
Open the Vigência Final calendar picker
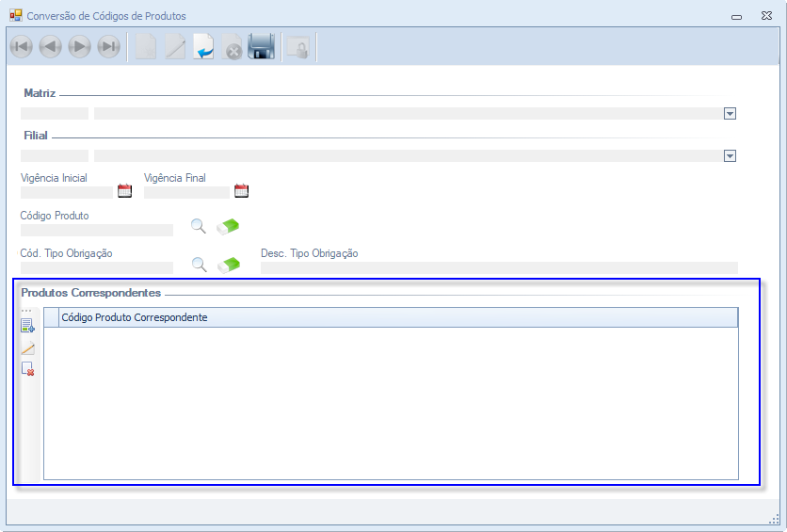[241, 191]
